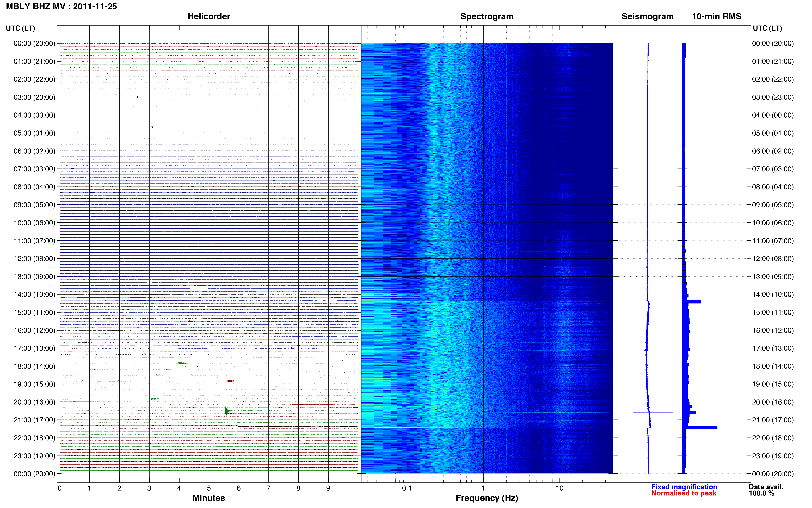
Task: Click the 17:00 (13:00) label beside the Helicorder
Action: (x=34, y=348)
